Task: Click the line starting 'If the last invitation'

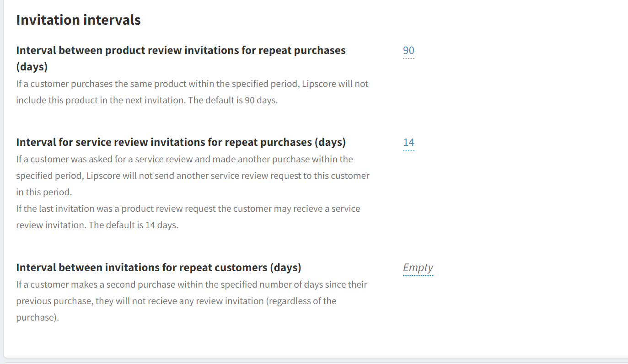Action: (188, 209)
